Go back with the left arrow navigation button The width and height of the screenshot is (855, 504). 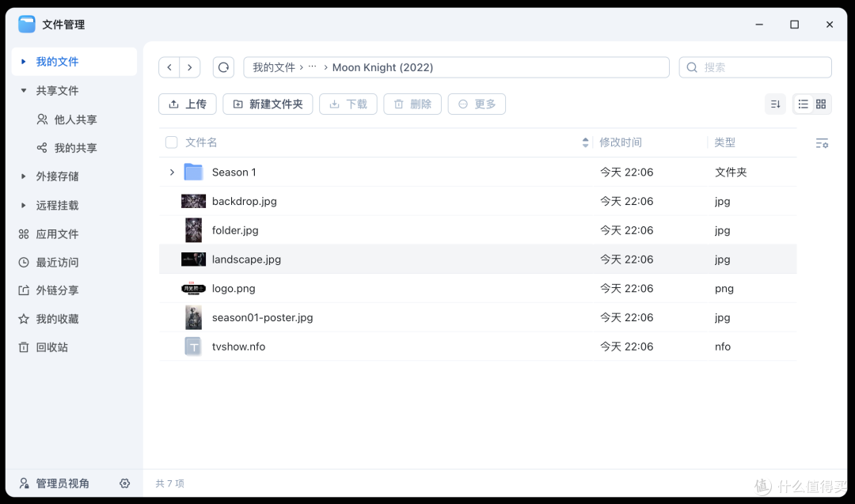pyautogui.click(x=169, y=67)
